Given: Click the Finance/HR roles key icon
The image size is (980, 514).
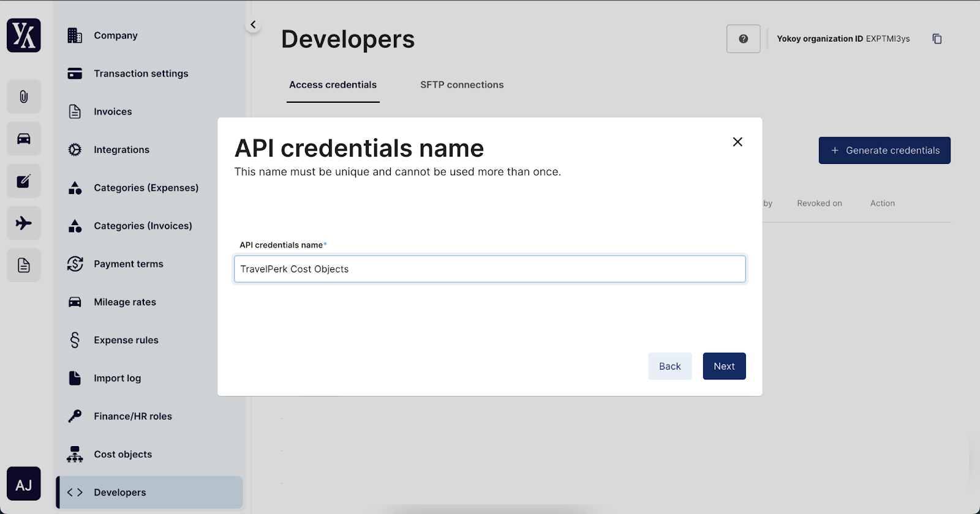Looking at the screenshot, I should click(x=75, y=416).
